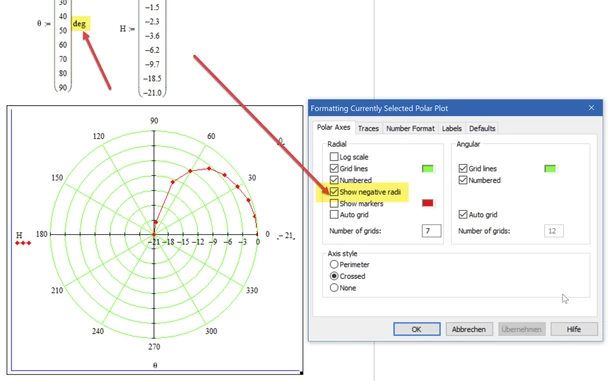This screenshot has height=381, width=613.
Task: Click the 240 angle label on plot
Action: [x=98, y=331]
